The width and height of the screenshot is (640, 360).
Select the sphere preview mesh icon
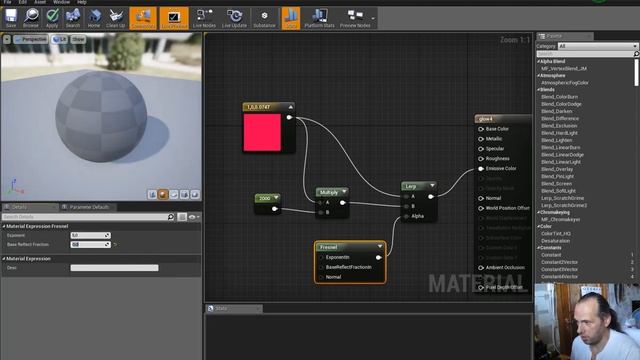point(163,194)
